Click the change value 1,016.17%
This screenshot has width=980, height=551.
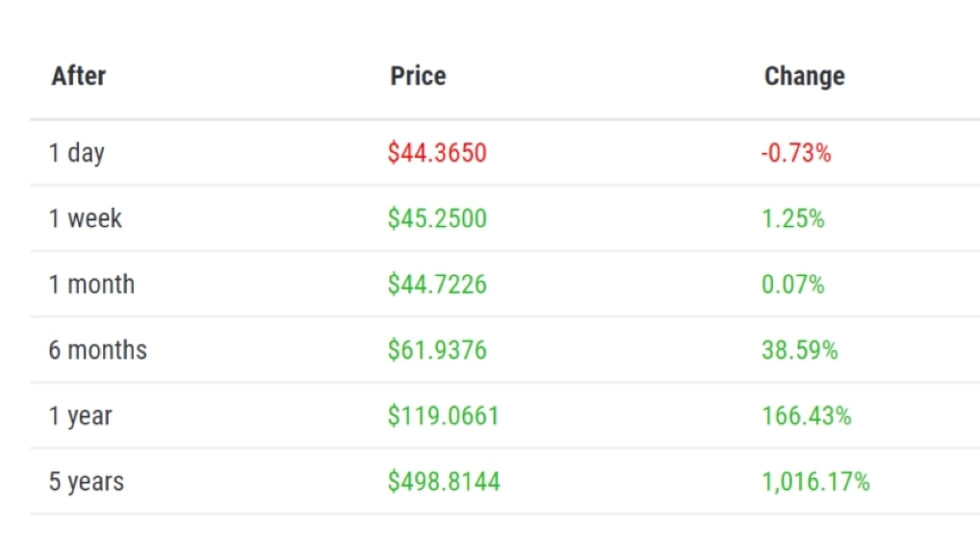[816, 482]
